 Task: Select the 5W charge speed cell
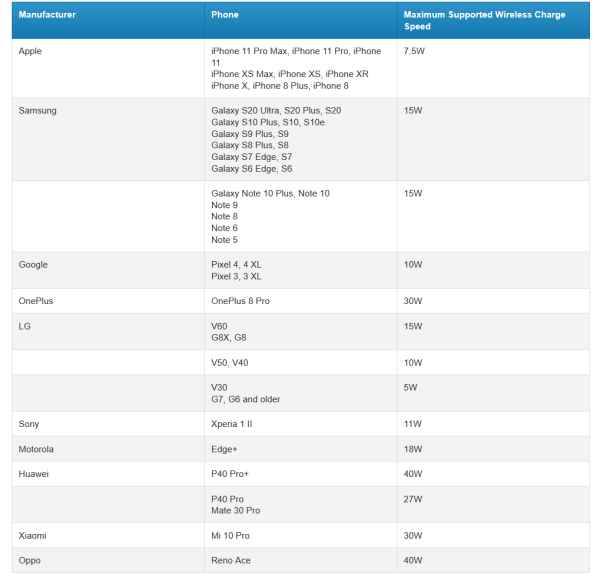[493, 393]
